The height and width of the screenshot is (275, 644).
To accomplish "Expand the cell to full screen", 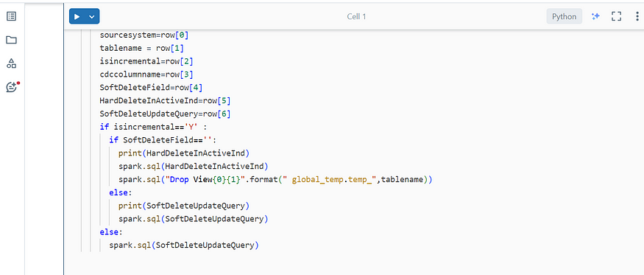I will click(x=616, y=16).
